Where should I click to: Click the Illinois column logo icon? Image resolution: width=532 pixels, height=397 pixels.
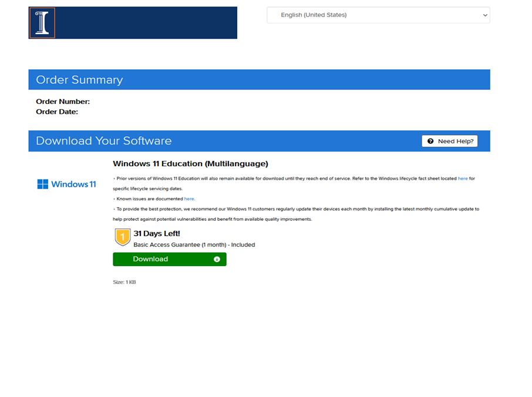tap(42, 23)
